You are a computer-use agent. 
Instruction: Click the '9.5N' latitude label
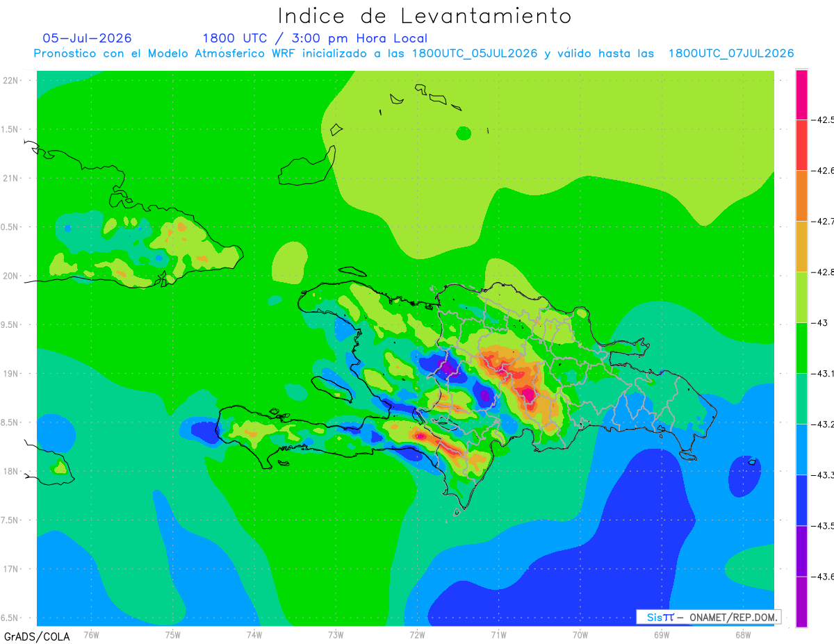[10, 324]
